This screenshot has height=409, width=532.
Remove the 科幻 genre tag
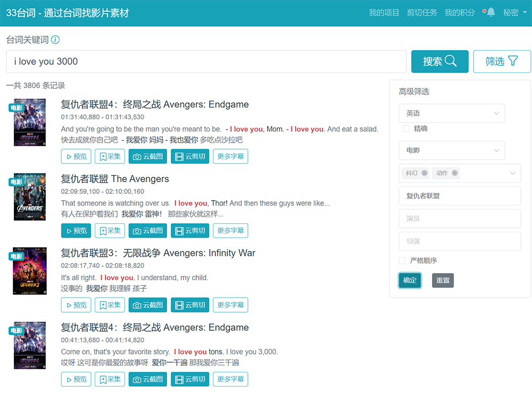pyautogui.click(x=424, y=173)
